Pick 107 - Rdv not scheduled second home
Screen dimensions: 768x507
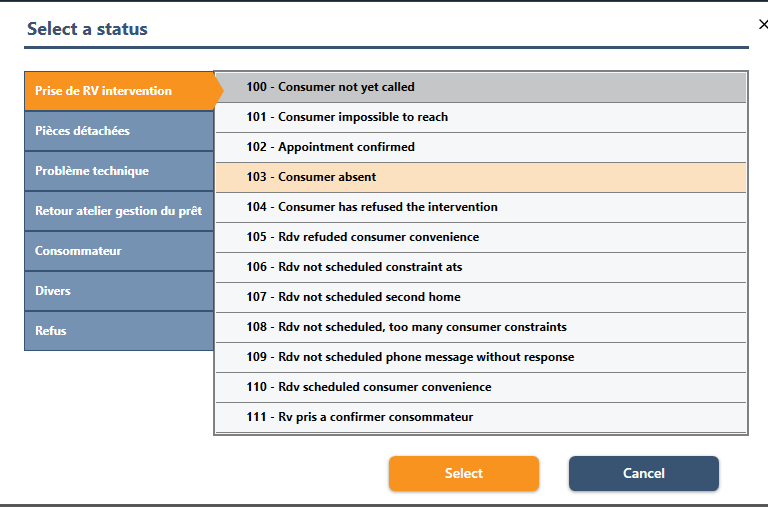pyautogui.click(x=480, y=297)
